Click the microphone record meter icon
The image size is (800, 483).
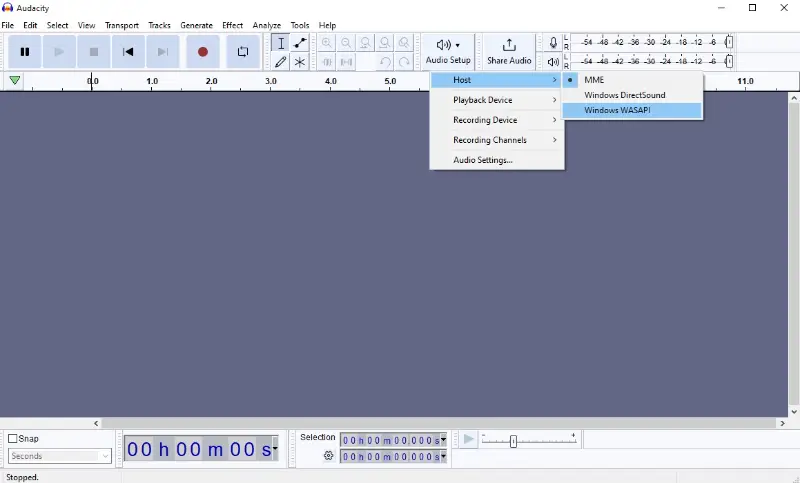553,43
